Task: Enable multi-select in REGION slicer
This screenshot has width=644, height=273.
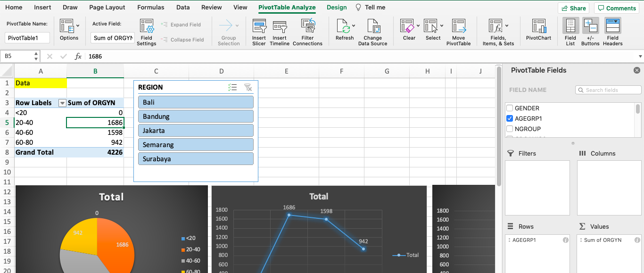Action: coord(232,87)
